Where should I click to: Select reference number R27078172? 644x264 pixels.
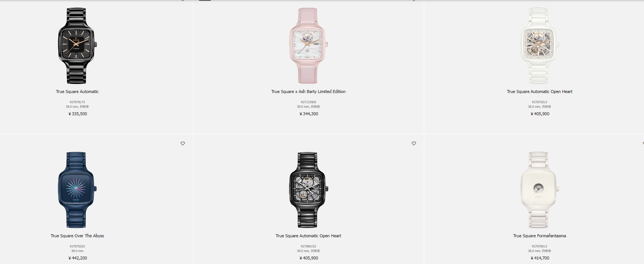[78, 102]
